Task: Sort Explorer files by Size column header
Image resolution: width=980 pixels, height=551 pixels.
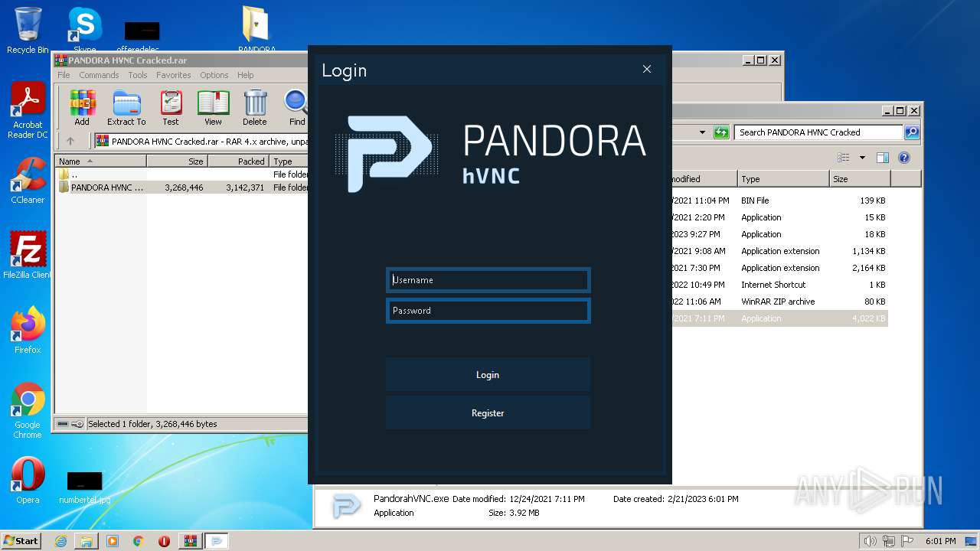Action: (x=860, y=179)
